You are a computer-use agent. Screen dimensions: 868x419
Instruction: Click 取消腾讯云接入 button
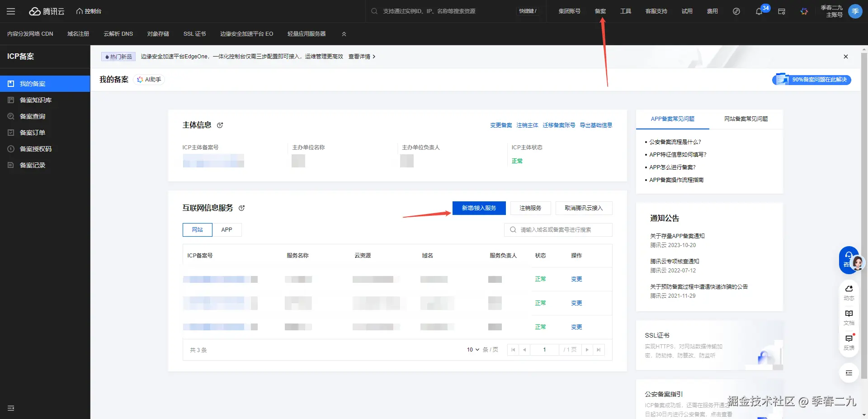coord(584,208)
